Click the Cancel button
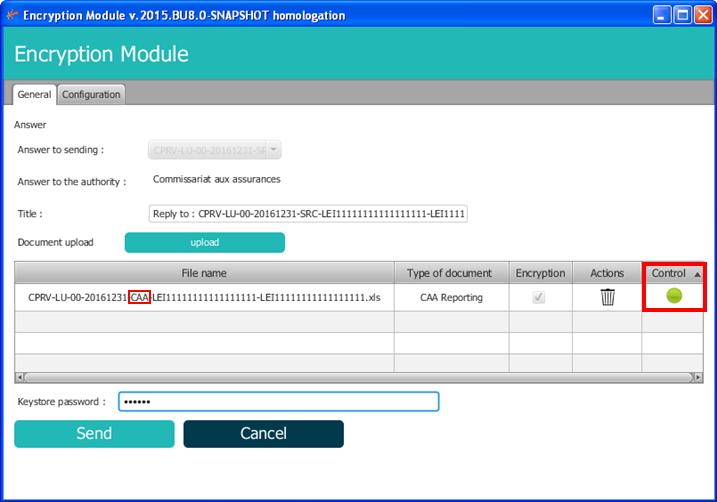Image resolution: width=717 pixels, height=502 pixels. (x=263, y=433)
